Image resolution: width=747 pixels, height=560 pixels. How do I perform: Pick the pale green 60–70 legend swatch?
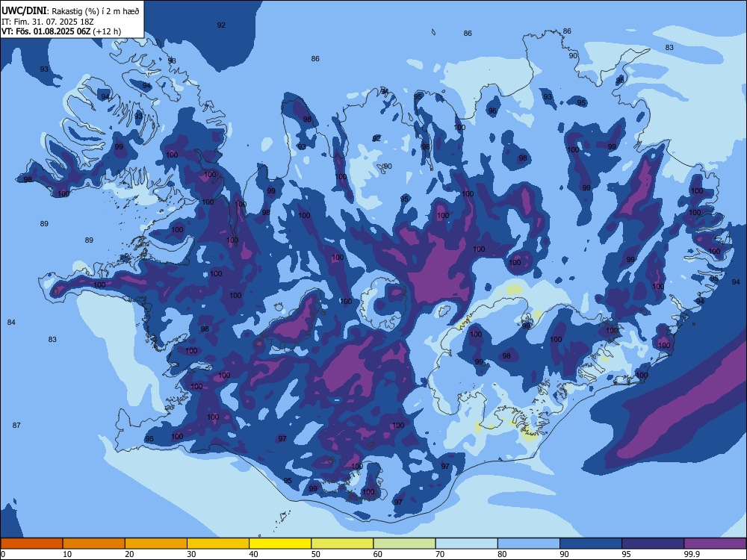[x=404, y=544]
